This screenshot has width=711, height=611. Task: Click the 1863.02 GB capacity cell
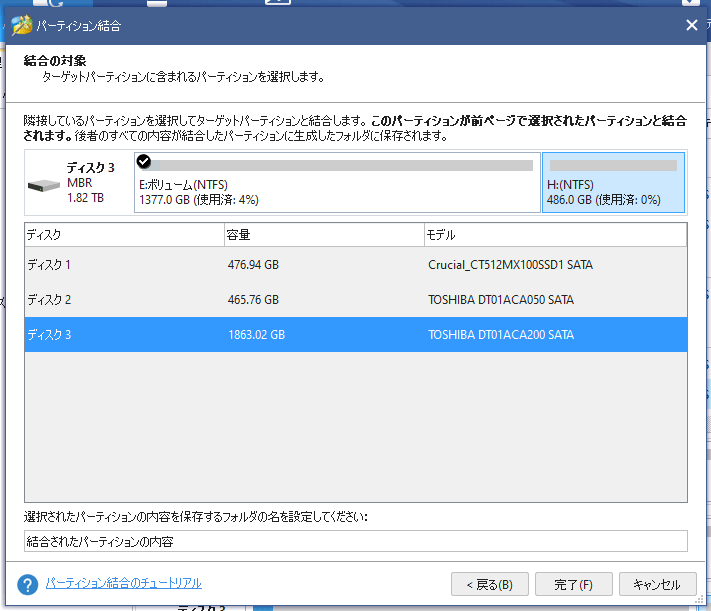pyautogui.click(x=256, y=334)
